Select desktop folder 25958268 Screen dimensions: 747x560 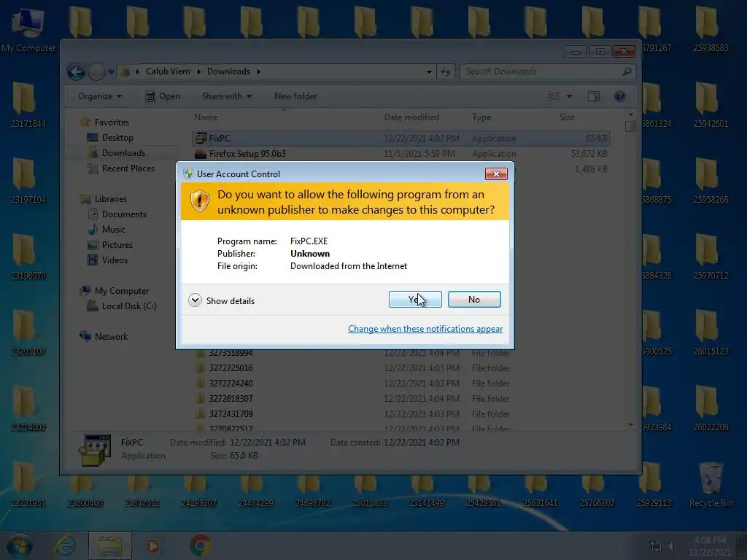[711, 181]
